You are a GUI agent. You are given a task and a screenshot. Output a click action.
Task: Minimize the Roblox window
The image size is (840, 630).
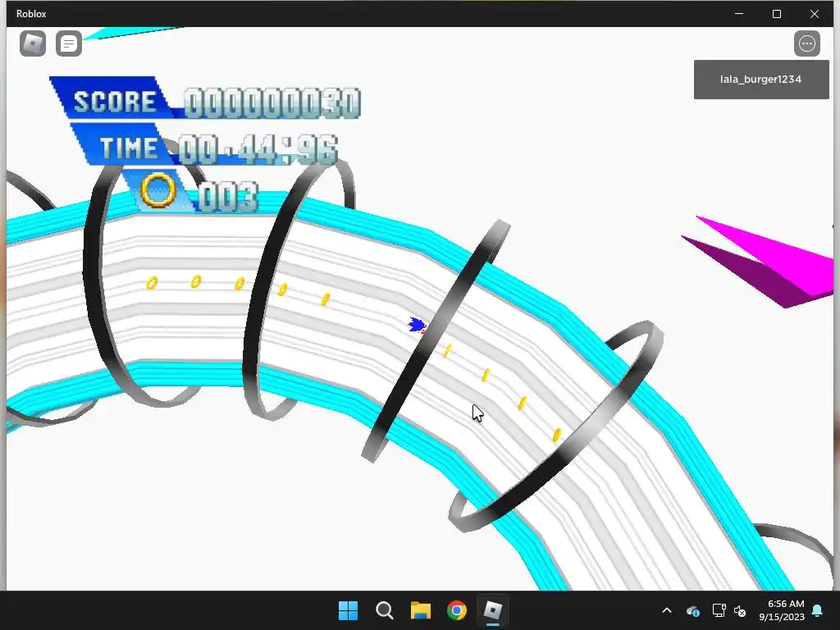click(739, 13)
